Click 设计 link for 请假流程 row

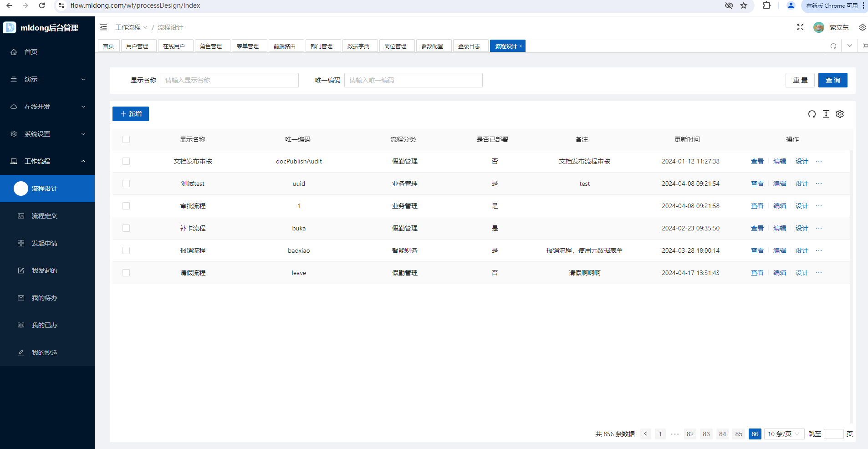tap(802, 273)
